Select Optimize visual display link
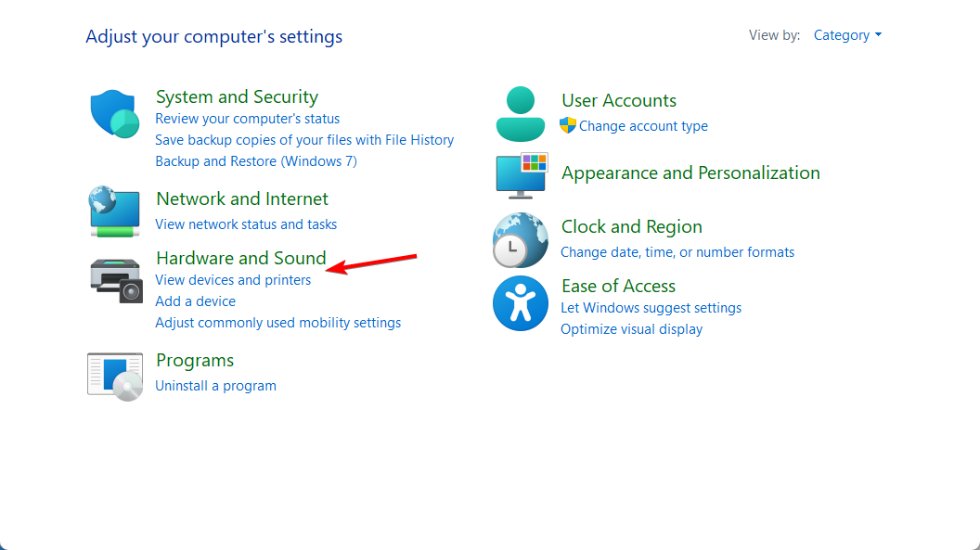The image size is (980, 550). (x=631, y=329)
